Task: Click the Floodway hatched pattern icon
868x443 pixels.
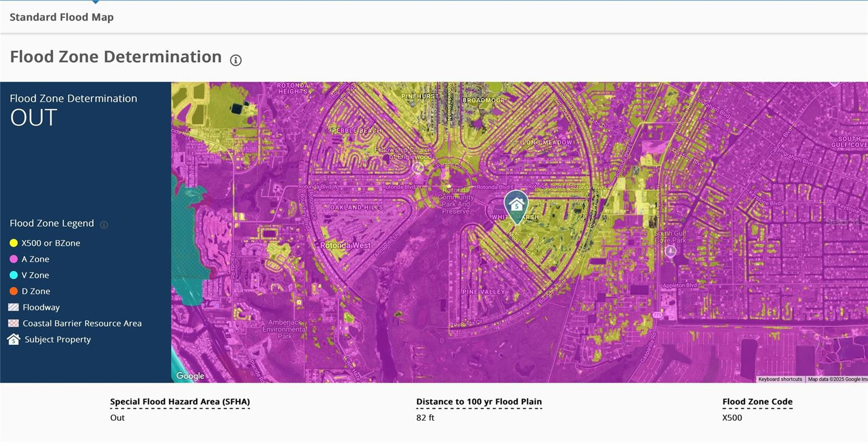Action: pos(14,307)
